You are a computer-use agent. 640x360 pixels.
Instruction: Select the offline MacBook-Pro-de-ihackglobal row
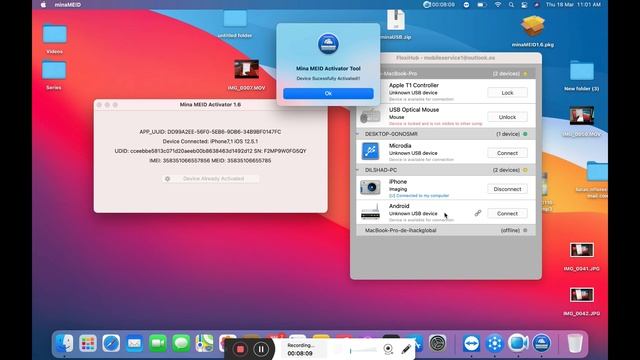(446, 230)
